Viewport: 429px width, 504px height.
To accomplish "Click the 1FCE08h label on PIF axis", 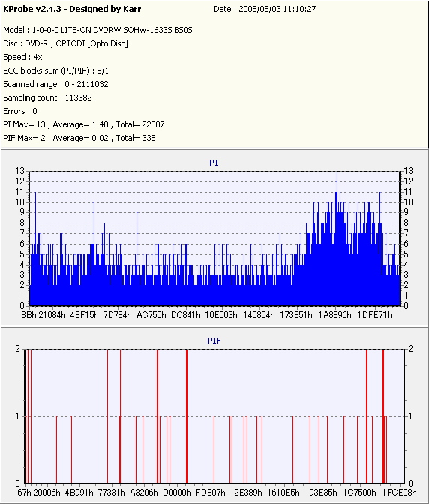I will [x=399, y=493].
